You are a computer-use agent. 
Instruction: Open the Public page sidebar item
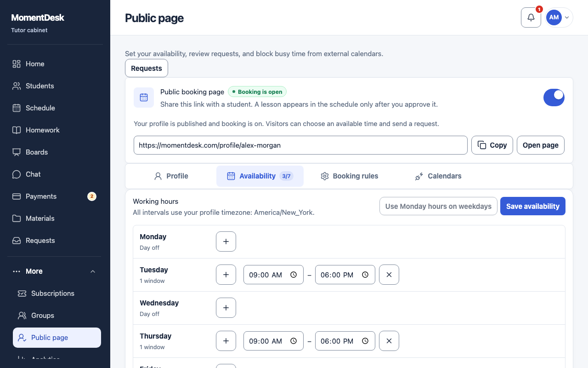coord(57,338)
